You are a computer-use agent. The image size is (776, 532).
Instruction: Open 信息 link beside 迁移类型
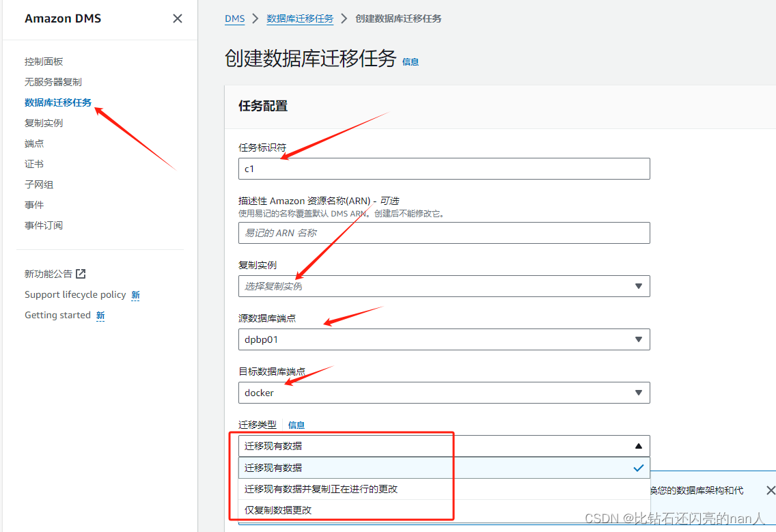coord(296,425)
